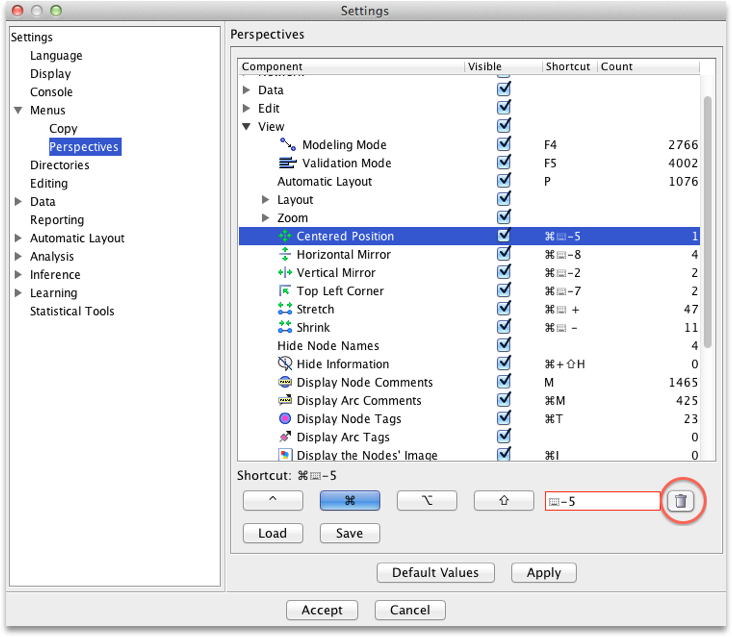Open Statistical Tools settings
Viewport: 732px width, 637px height.
[72, 311]
